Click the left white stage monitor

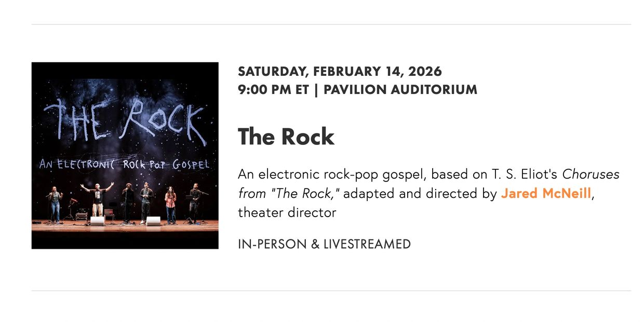point(98,221)
